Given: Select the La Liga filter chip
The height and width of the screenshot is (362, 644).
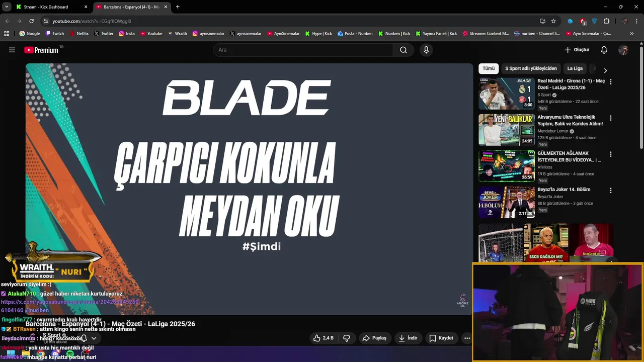Looking at the screenshot, I should (x=575, y=68).
